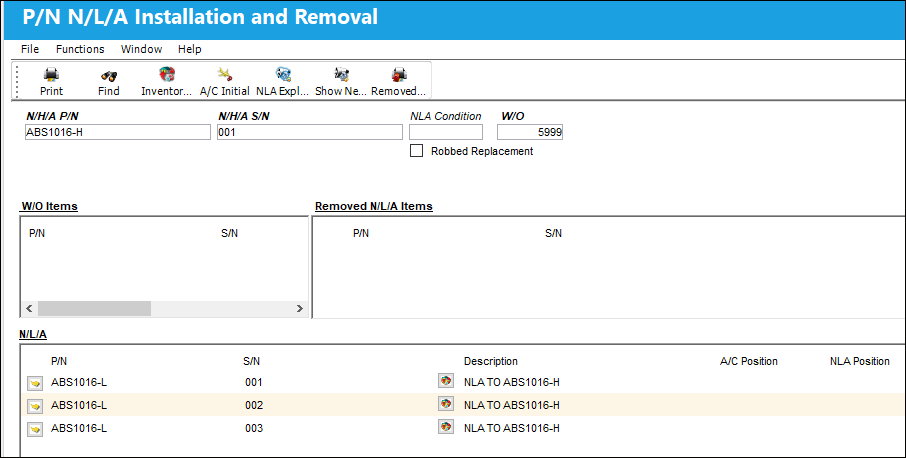This screenshot has height=458, width=906.
Task: Click inventory icon beside S/N 003 description
Action: [445, 427]
